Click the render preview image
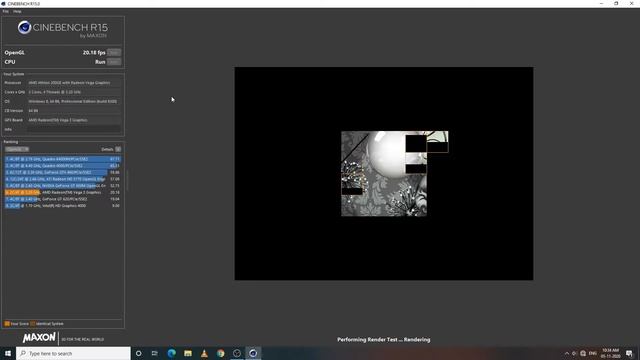Viewport: 640px width, 360px height. (384, 173)
